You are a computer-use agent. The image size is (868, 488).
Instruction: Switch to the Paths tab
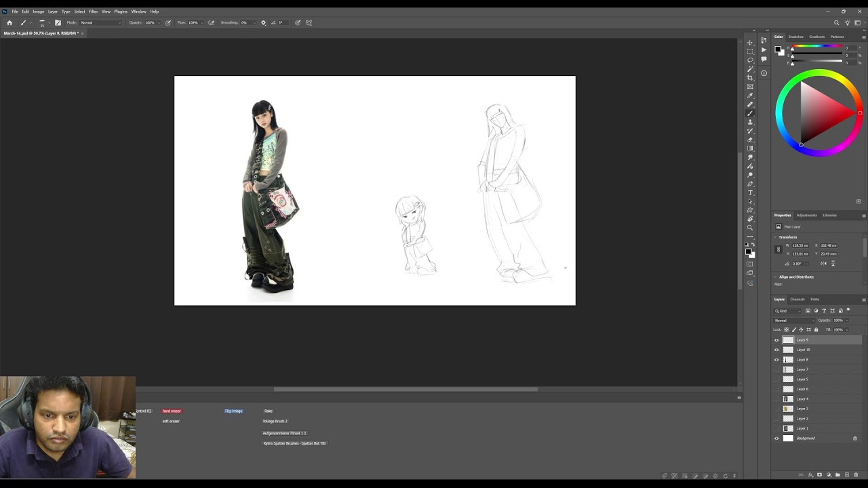815,299
